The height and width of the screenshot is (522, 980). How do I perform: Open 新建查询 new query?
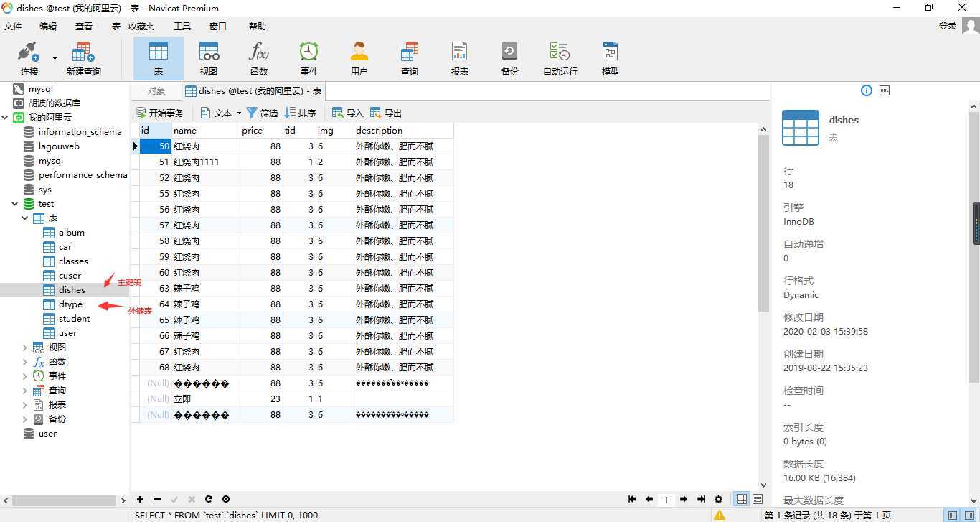click(83, 58)
